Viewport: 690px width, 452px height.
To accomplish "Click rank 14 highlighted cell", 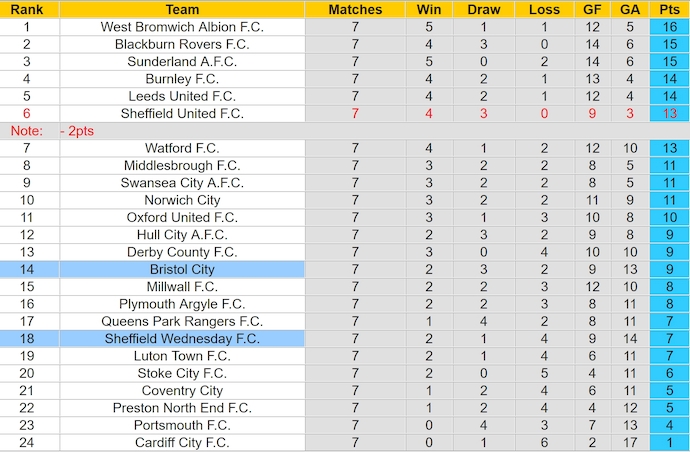I will pyautogui.click(x=26, y=270).
